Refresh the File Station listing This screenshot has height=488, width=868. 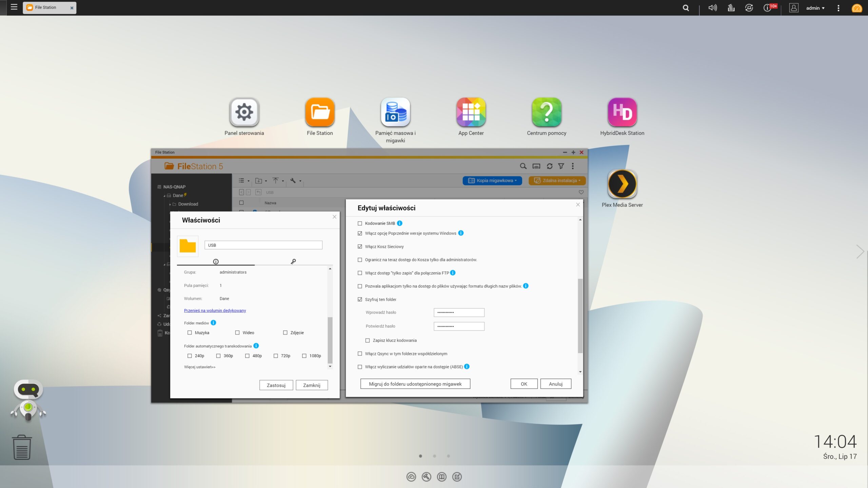pyautogui.click(x=550, y=166)
